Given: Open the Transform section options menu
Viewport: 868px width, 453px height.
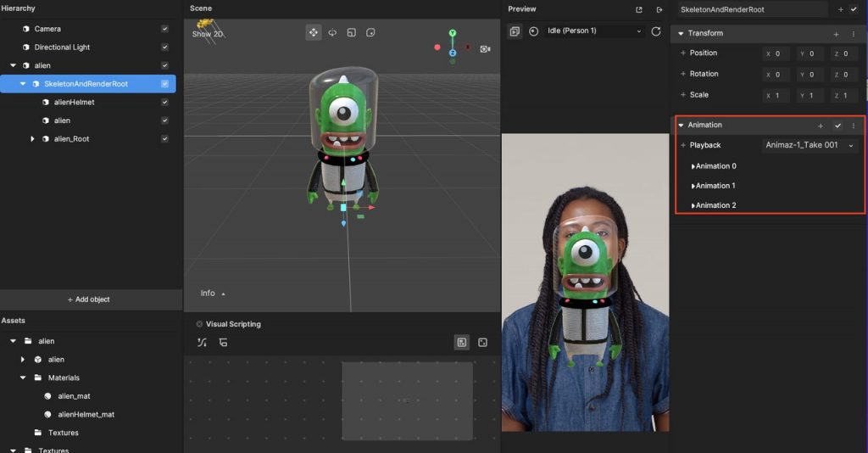Looking at the screenshot, I should (853, 34).
